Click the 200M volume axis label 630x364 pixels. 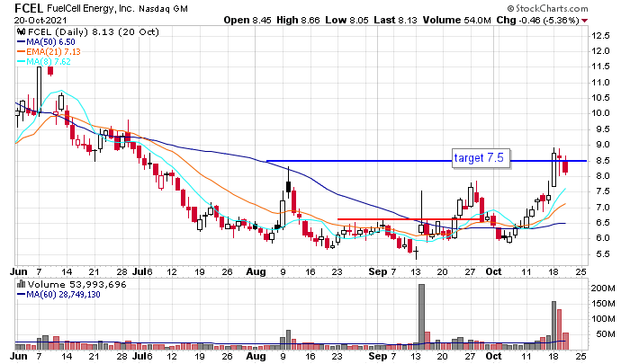(x=603, y=288)
